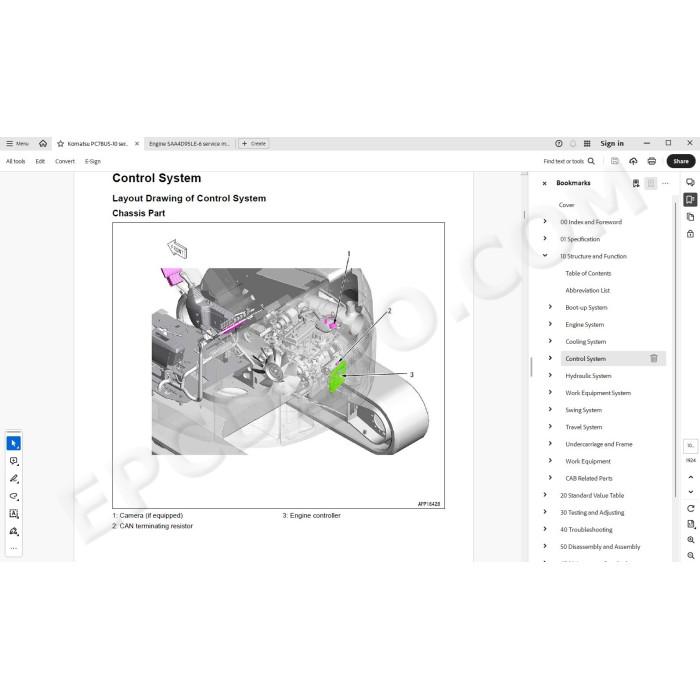This screenshot has width=700, height=700.
Task: Delete the Control System bookmark
Action: 654,358
